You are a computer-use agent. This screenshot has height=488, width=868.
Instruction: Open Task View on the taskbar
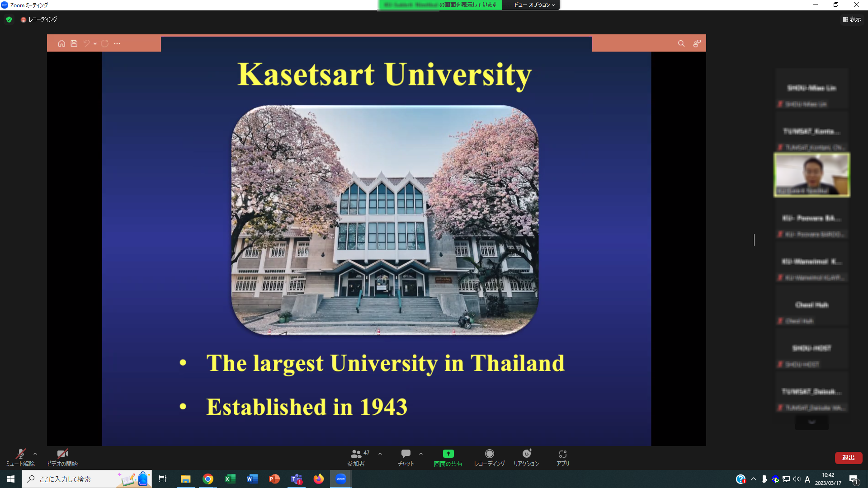[163, 479]
